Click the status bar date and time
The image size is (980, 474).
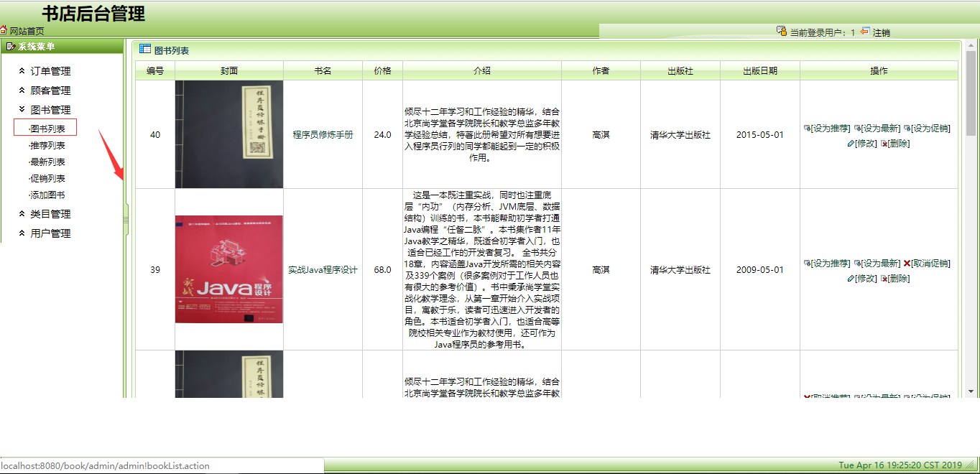pyautogui.click(x=900, y=465)
